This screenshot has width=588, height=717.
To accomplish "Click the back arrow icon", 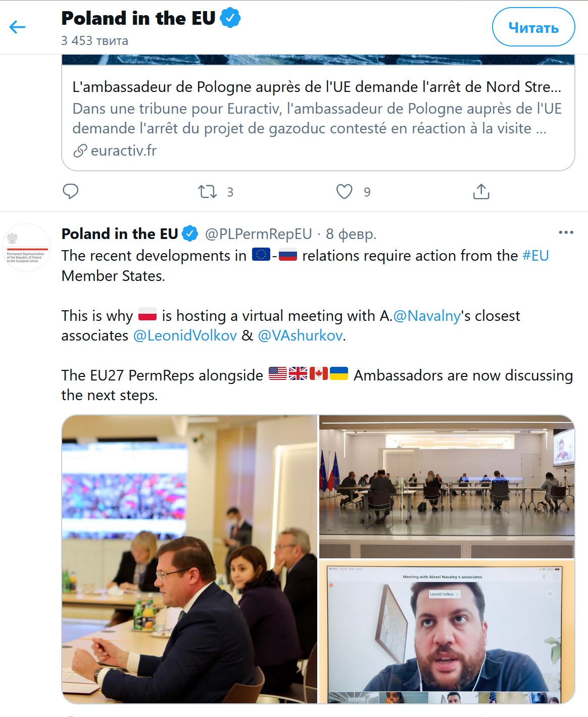I will (17, 27).
